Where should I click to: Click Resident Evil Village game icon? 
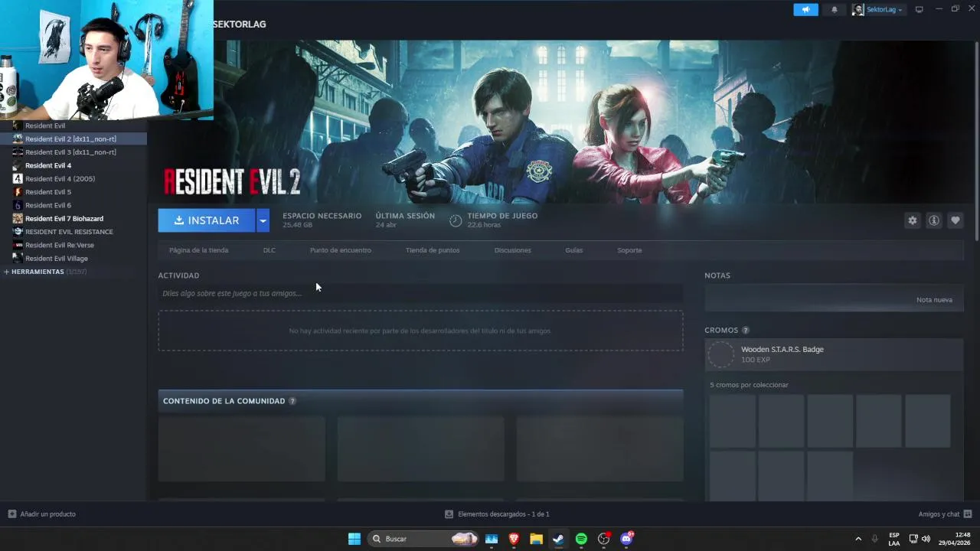(18, 259)
